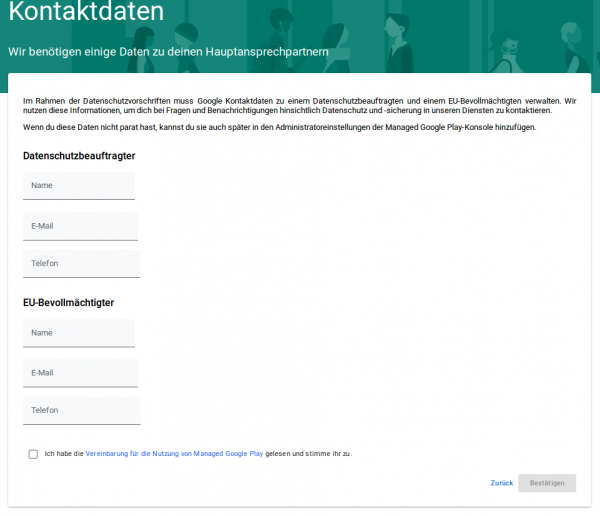Focus the Datenschutzbeauftragter E-Mail field
This screenshot has width=600, height=516.
(80, 226)
